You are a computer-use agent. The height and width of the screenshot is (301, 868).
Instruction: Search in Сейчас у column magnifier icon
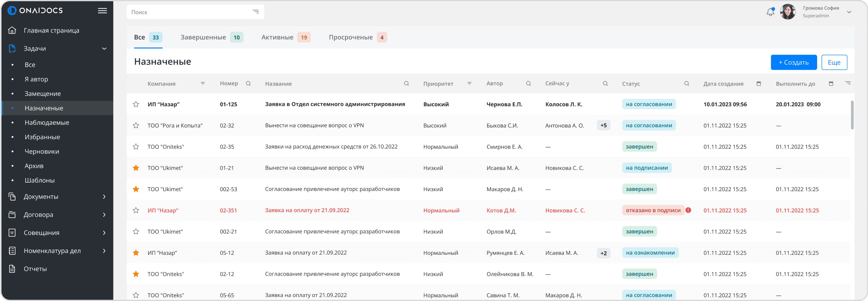coord(605,84)
